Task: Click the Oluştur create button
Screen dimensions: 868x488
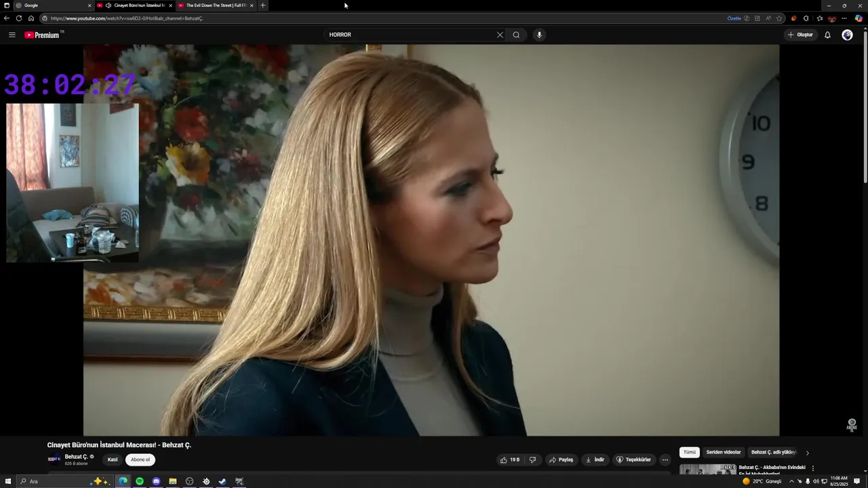Action: click(x=800, y=35)
